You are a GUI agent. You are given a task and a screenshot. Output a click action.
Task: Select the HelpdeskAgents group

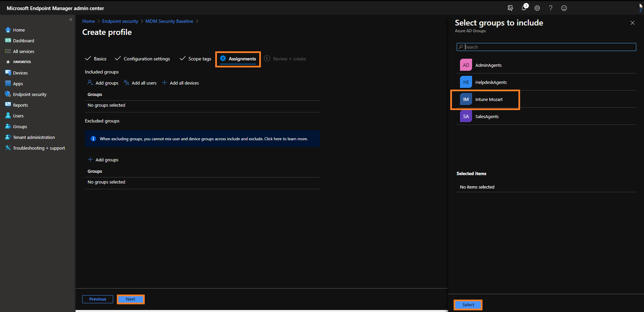[x=546, y=82]
